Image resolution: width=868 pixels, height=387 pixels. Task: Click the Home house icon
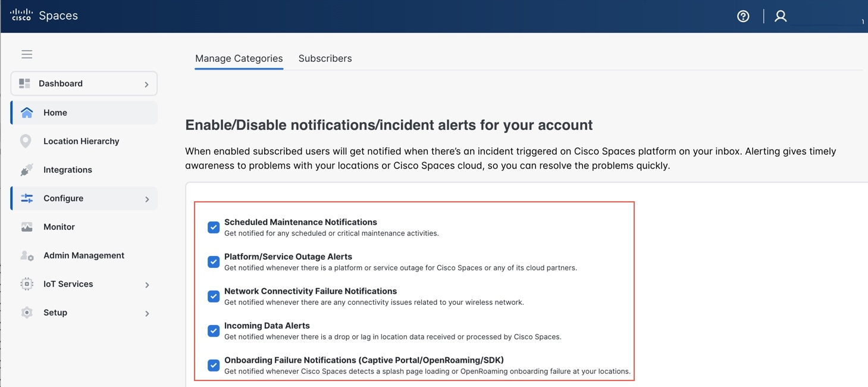tap(27, 113)
